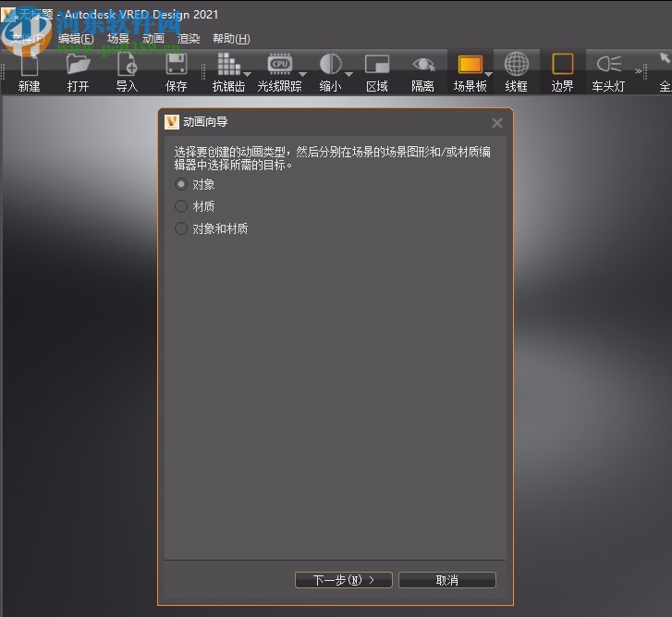
Task: Click the Downscale (缩小) icon
Action: [330, 65]
